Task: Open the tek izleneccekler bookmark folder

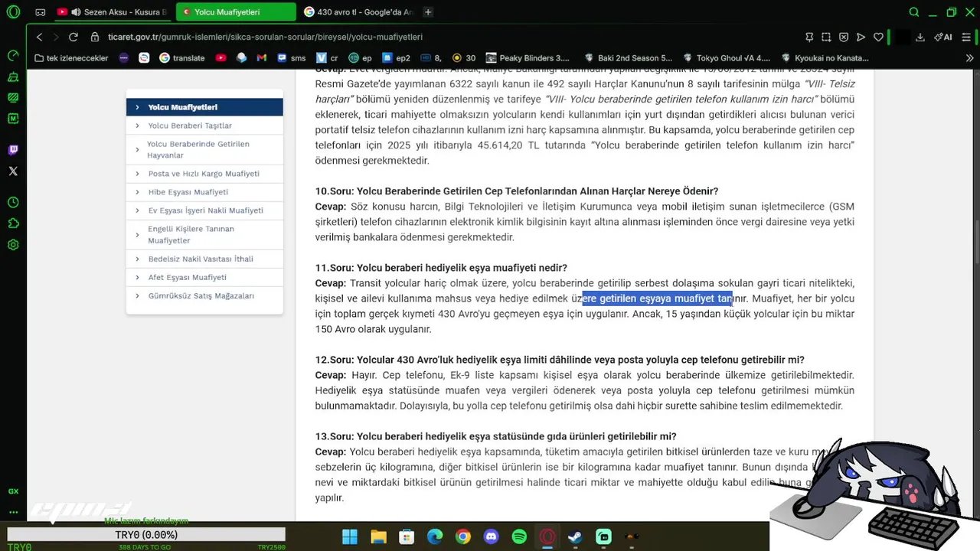Action: [71, 58]
